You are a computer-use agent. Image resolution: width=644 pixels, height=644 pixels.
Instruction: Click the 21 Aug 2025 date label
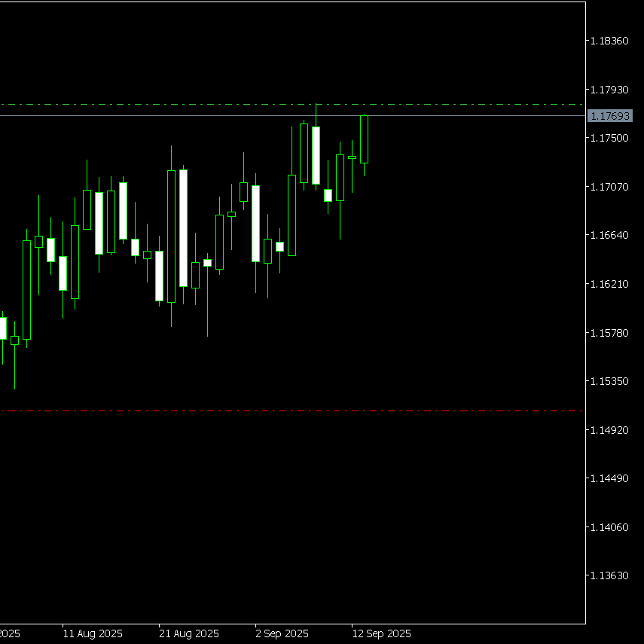pyautogui.click(x=189, y=633)
